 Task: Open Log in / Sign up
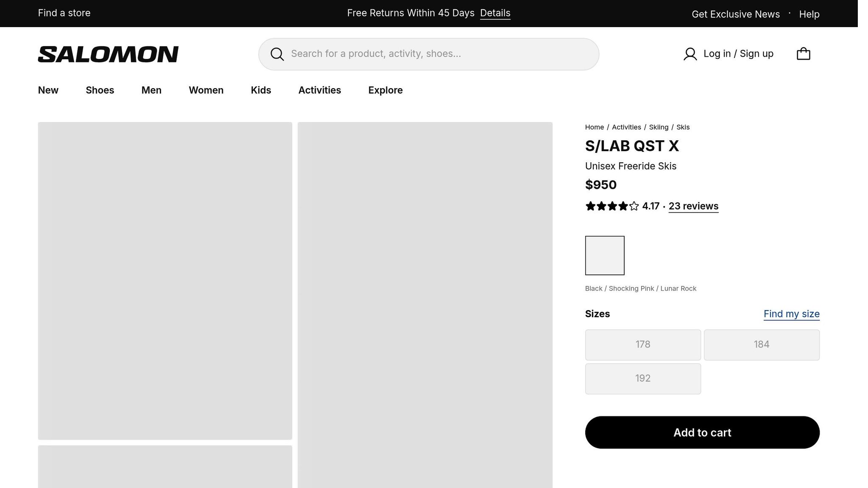[738, 54]
